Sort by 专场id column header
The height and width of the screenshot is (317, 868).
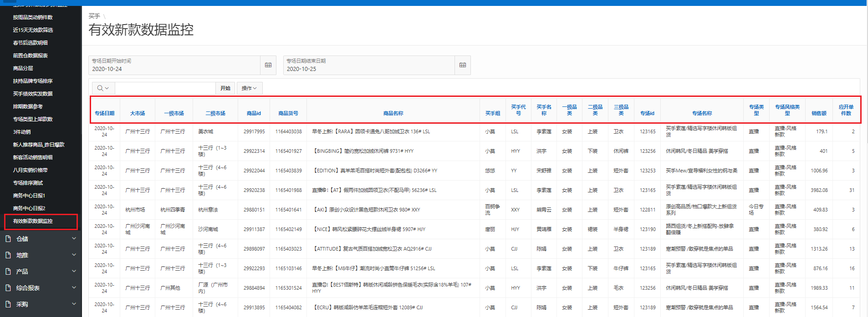click(647, 113)
